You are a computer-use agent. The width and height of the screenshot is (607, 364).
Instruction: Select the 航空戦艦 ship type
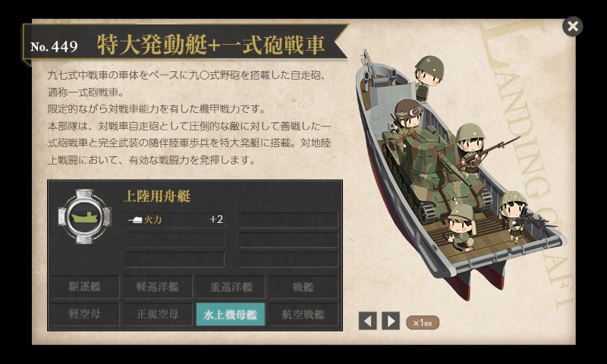click(x=303, y=314)
